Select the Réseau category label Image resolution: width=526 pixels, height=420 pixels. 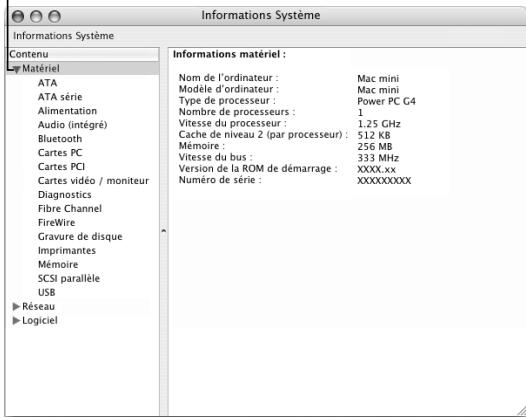tap(38, 306)
